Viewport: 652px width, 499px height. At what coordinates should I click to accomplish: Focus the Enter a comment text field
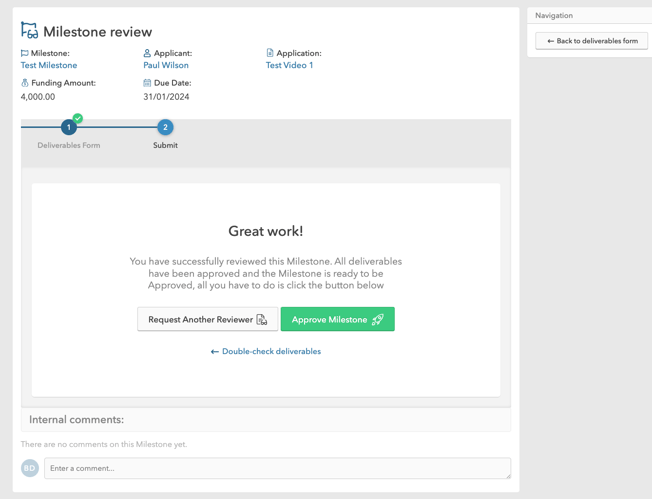tap(277, 468)
